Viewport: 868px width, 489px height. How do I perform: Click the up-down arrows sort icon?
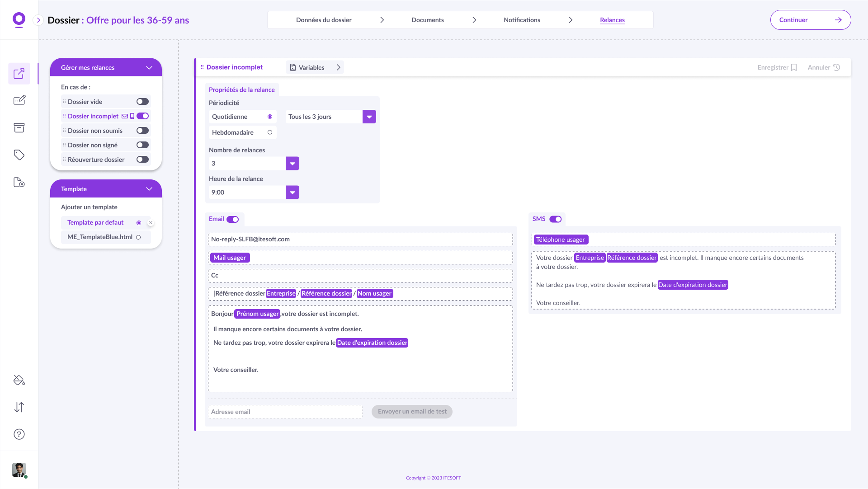pos(19,407)
